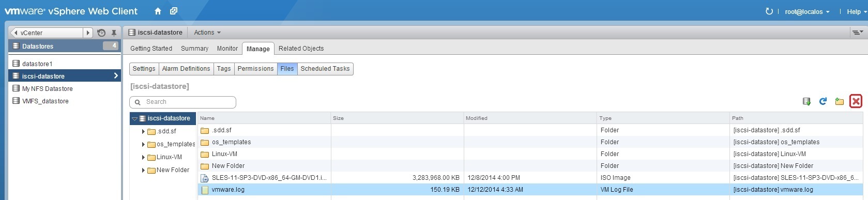868x200 pixels.
Task: Click the red X delete file icon
Action: tap(856, 101)
